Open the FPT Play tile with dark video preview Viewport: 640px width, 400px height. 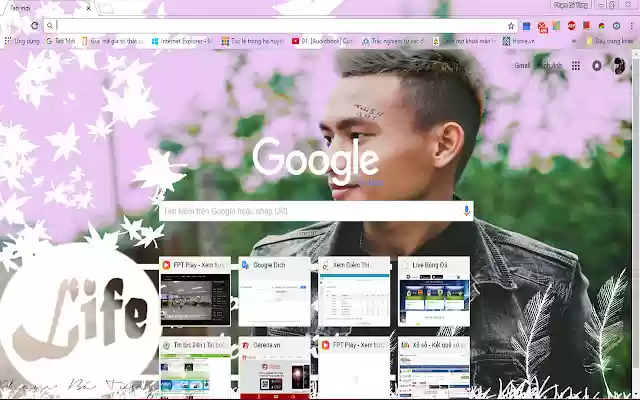195,291
